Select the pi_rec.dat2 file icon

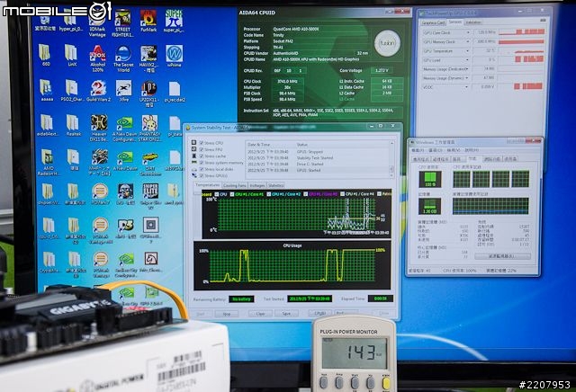tap(175, 91)
